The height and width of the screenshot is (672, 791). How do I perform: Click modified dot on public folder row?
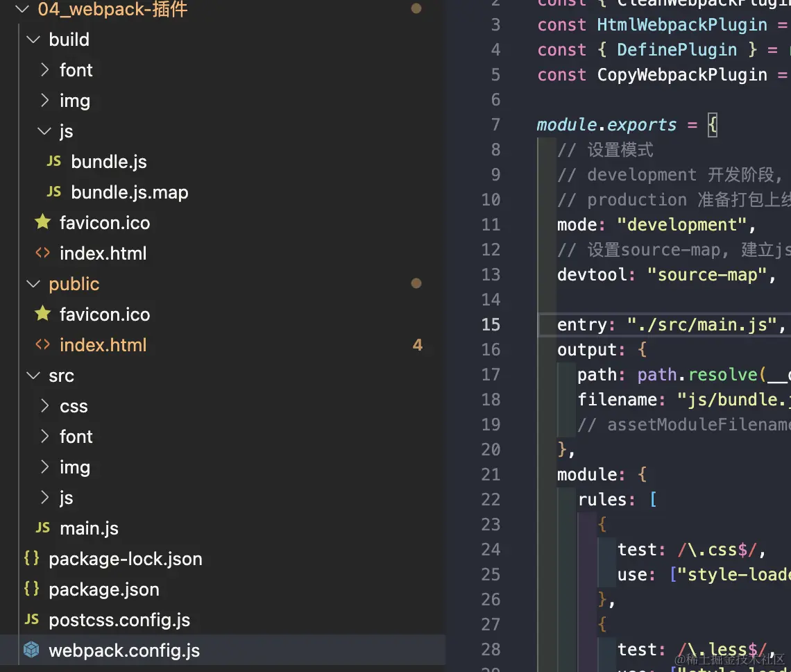click(x=416, y=283)
